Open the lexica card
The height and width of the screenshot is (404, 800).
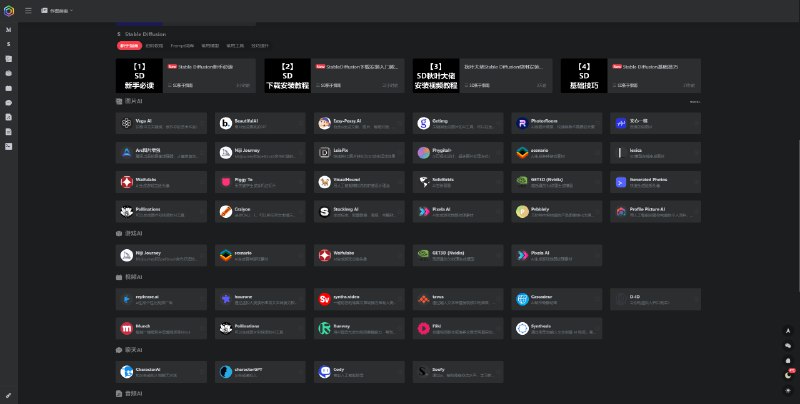point(656,153)
